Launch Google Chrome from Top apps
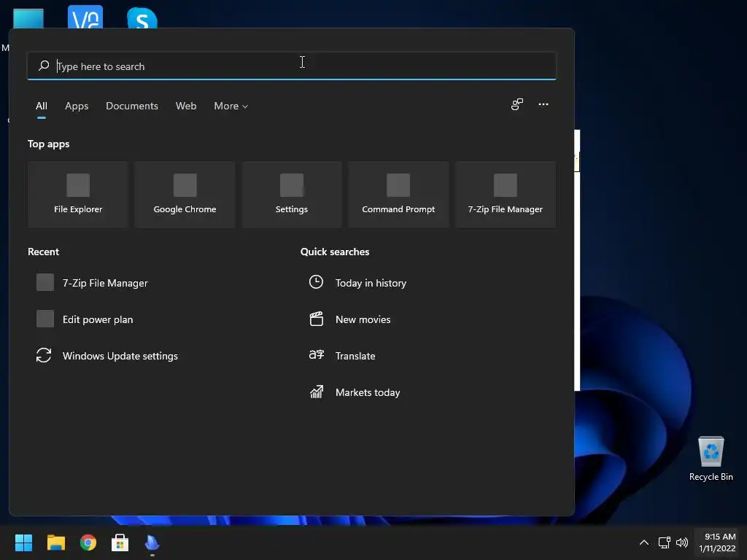The image size is (747, 560). (x=185, y=195)
